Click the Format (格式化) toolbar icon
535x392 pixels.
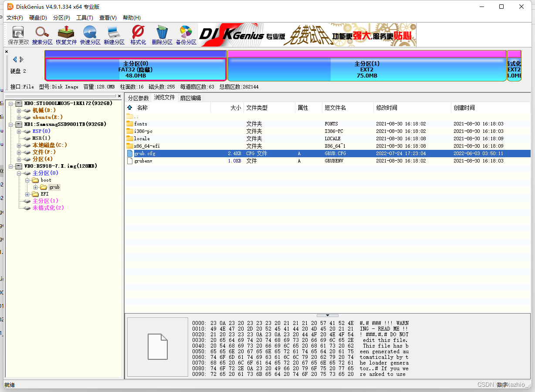(138, 35)
